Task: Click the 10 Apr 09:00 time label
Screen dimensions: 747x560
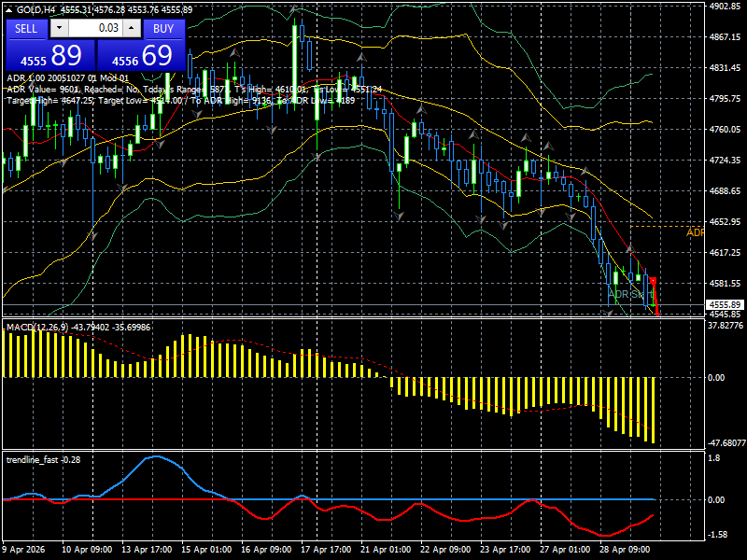Action: (x=87, y=550)
